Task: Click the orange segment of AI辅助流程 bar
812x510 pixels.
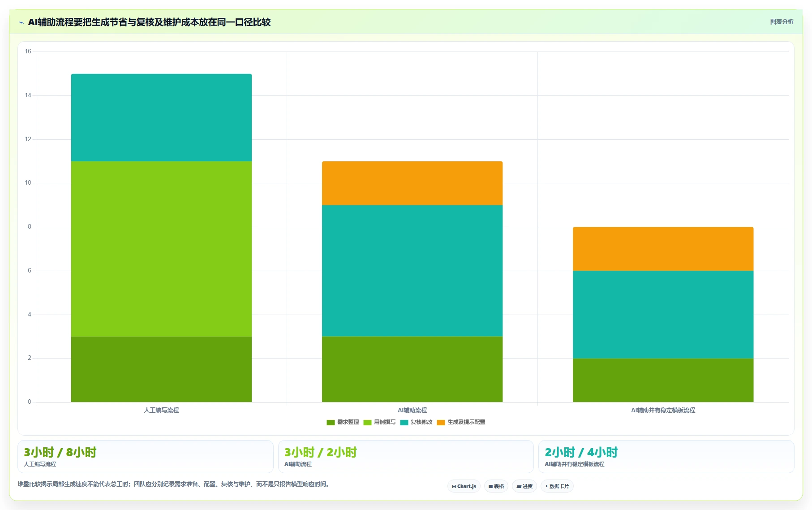Action: pyautogui.click(x=412, y=183)
